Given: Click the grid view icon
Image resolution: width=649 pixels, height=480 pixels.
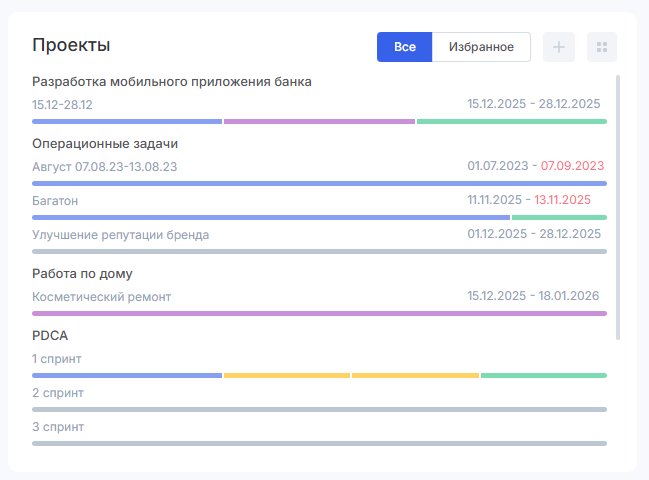Looking at the screenshot, I should pos(601,47).
